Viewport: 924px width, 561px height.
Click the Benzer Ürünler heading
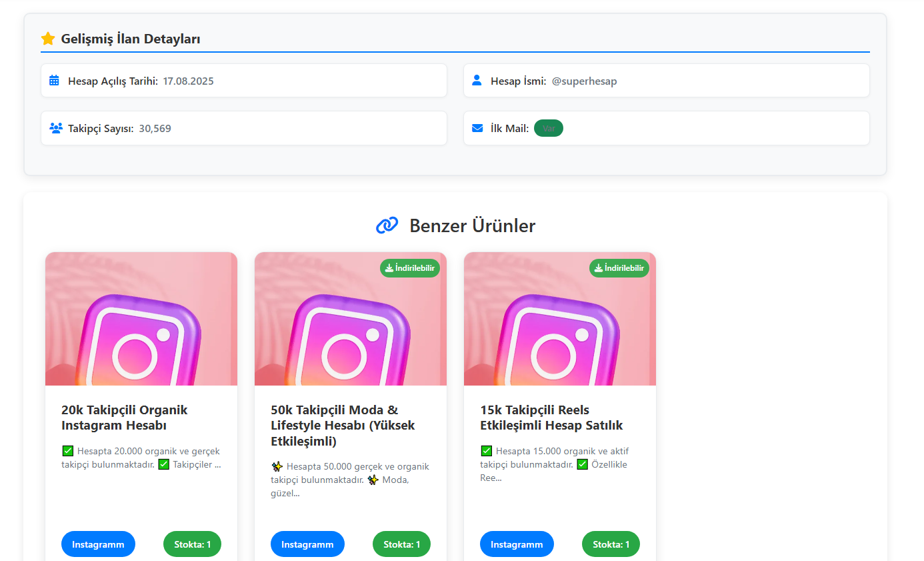(x=472, y=225)
